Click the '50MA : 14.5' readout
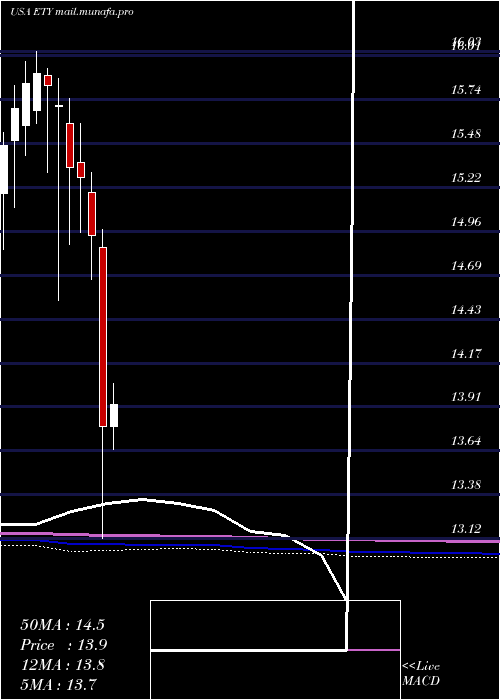 click(x=62, y=625)
